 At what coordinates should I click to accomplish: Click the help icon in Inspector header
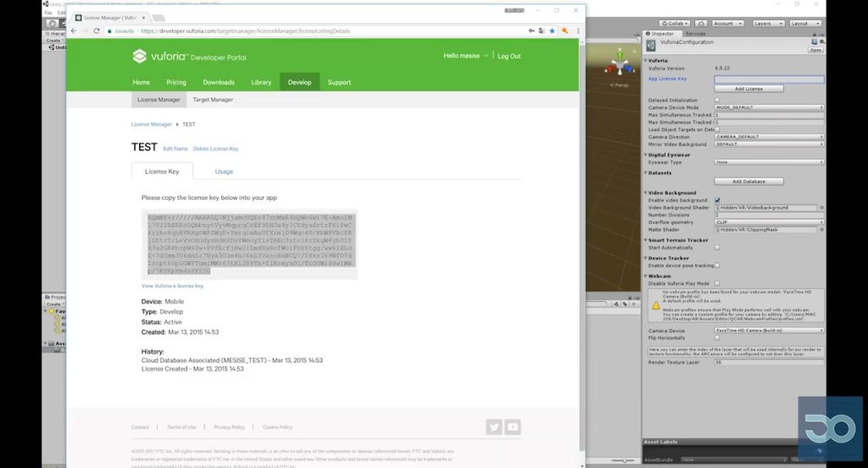(x=814, y=42)
